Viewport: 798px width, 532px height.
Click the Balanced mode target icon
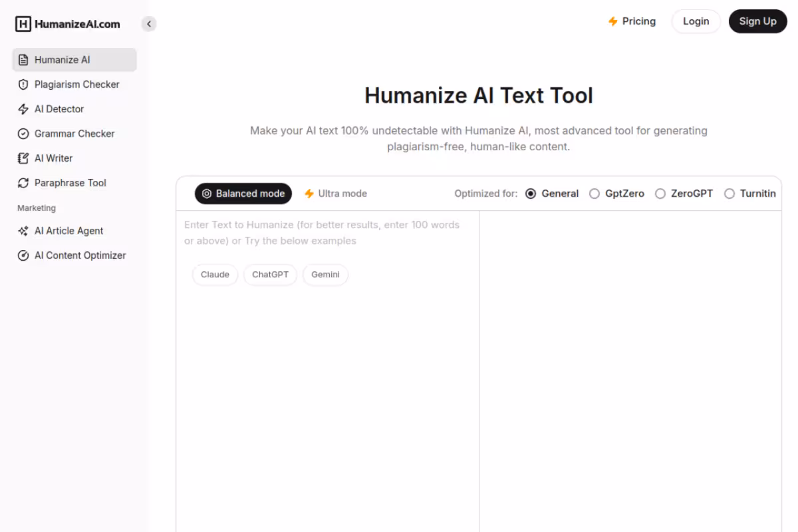pos(207,194)
